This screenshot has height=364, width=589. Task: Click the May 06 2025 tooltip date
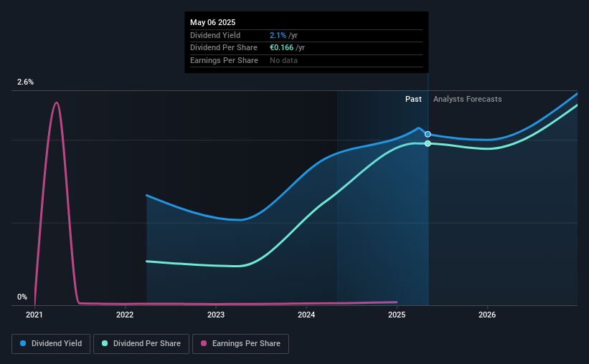tap(212, 22)
